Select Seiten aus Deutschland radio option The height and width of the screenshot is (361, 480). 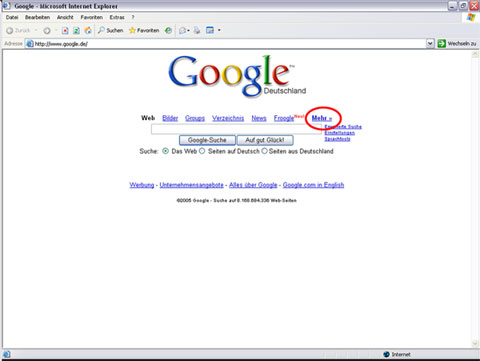pos(264,151)
